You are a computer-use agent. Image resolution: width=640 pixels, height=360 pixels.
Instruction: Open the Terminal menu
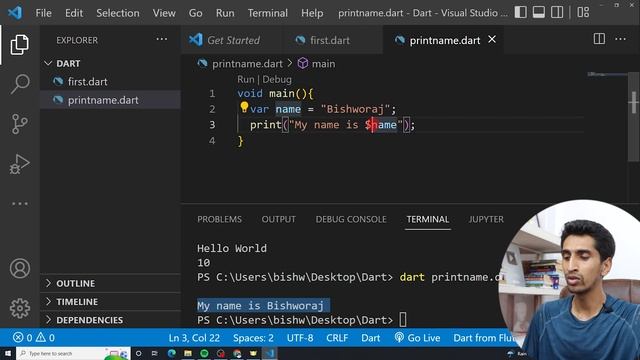pyautogui.click(x=268, y=13)
